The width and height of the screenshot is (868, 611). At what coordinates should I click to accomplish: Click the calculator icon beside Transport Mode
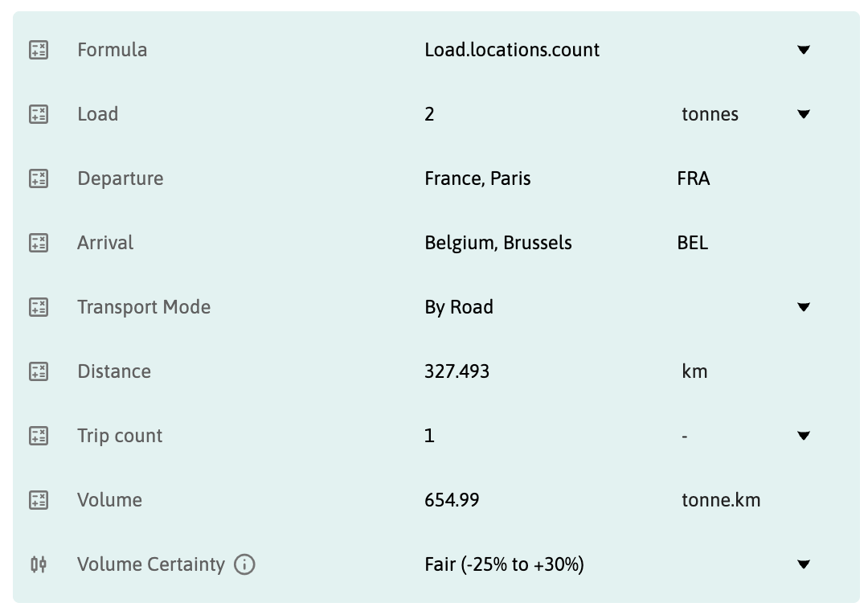[x=39, y=307]
